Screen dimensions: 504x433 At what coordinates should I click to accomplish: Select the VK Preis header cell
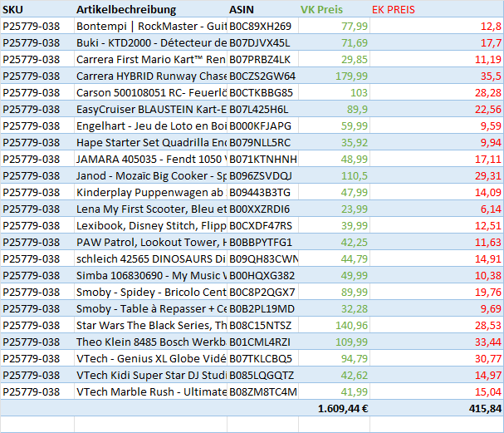pyautogui.click(x=334, y=9)
